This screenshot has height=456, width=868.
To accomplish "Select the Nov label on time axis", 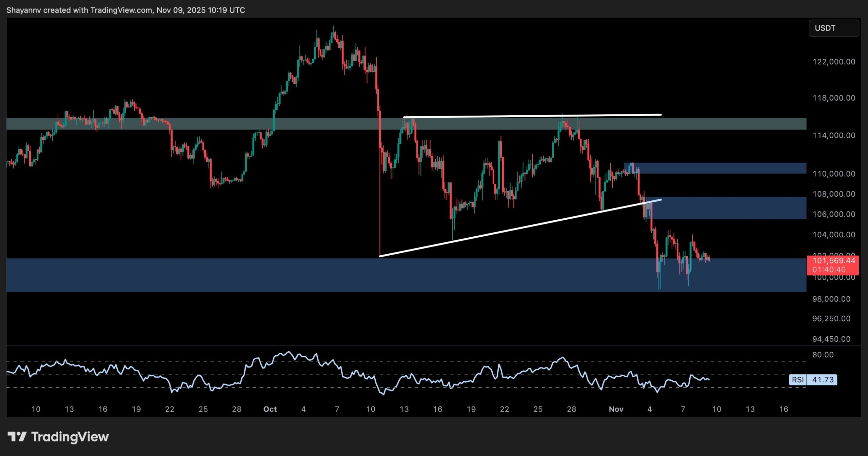I will [616, 409].
